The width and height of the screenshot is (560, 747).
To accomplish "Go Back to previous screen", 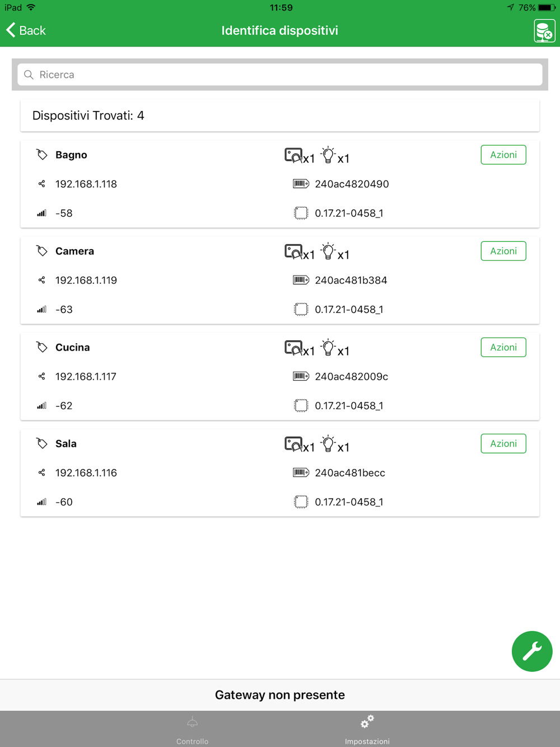I will click(26, 30).
